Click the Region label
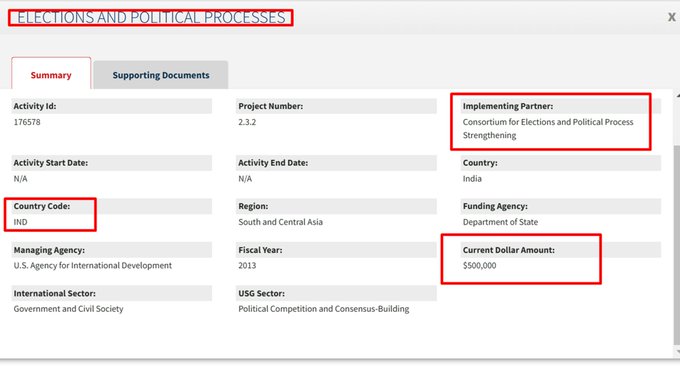Screen dimensions: 680x366 253,206
